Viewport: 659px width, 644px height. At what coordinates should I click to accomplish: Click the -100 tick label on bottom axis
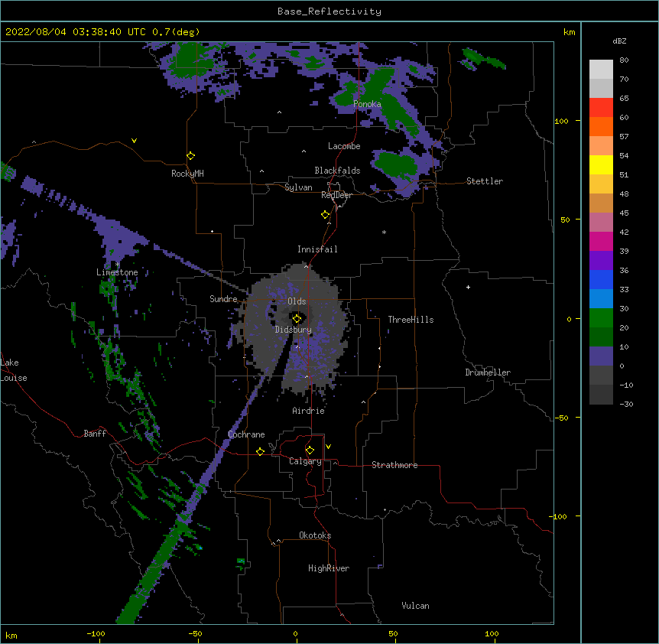pyautogui.click(x=96, y=633)
